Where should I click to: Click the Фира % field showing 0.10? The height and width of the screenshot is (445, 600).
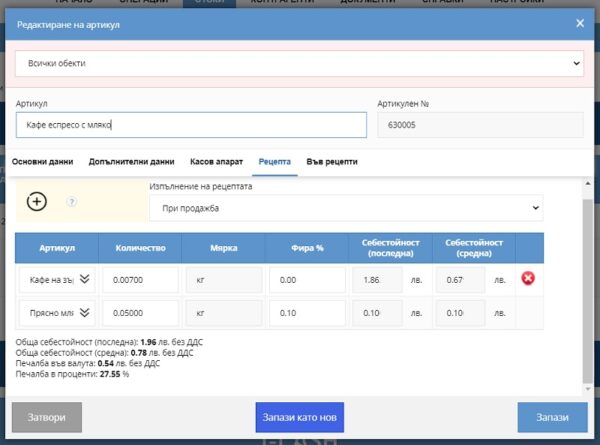[304, 314]
